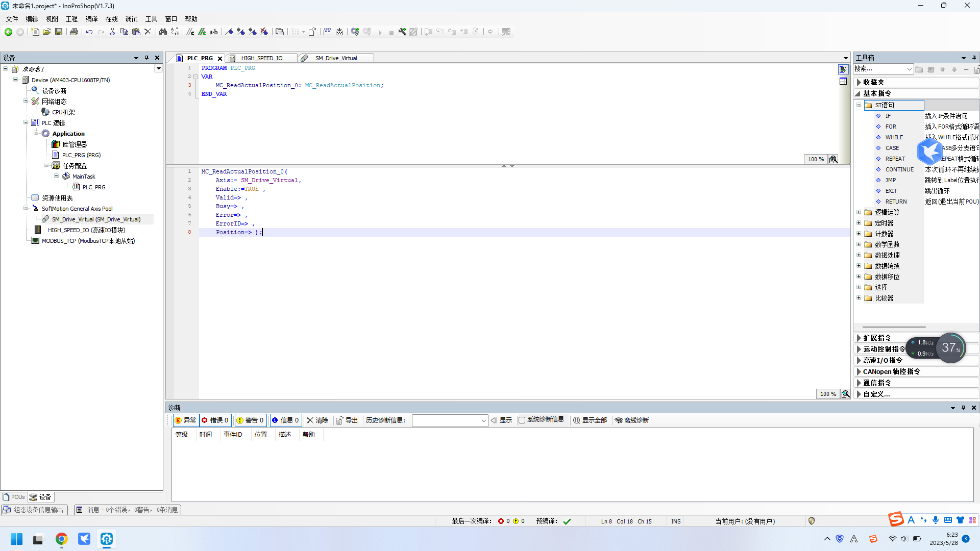Screen dimensions: 980x551
Task: Click the login to device icon
Action: click(x=355, y=32)
